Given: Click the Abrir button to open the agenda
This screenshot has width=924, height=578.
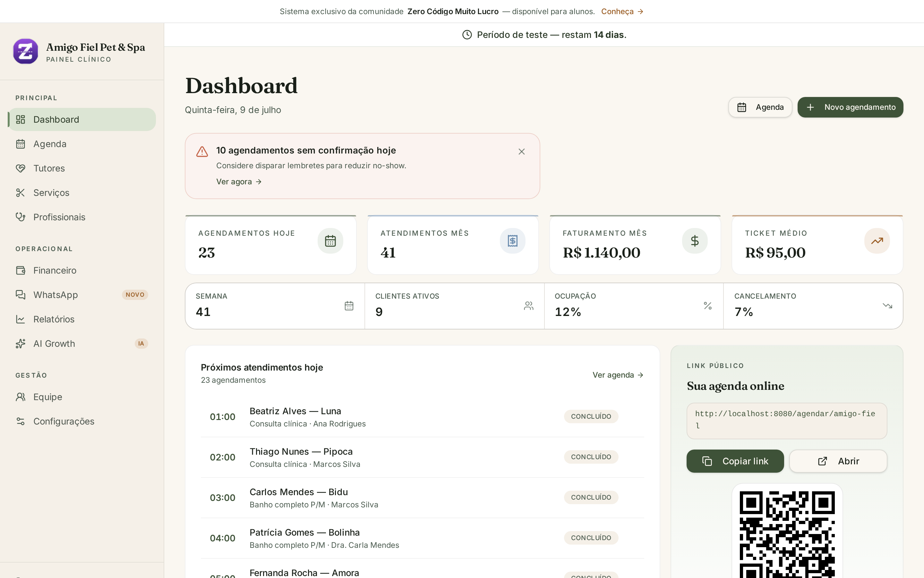Looking at the screenshot, I should (x=838, y=461).
